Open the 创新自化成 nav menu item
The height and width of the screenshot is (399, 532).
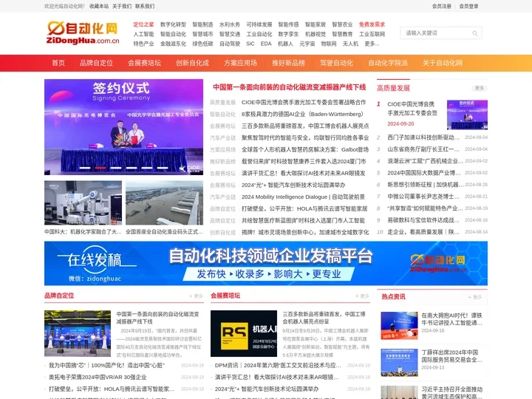pos(192,63)
